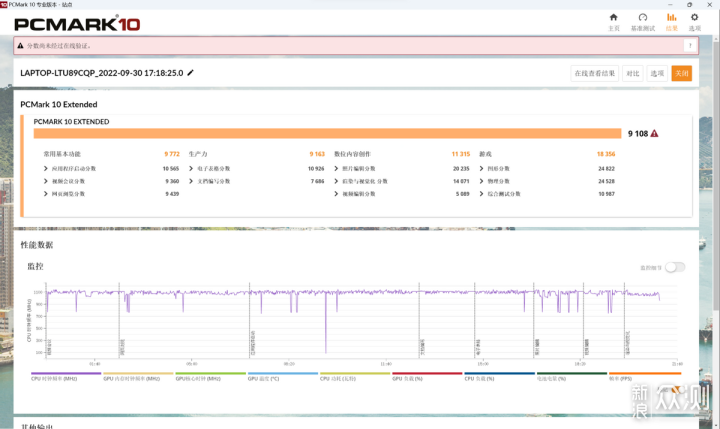Select the GPU 温度 (°C) legend
Screen dimensions: 720x429
[283, 377]
